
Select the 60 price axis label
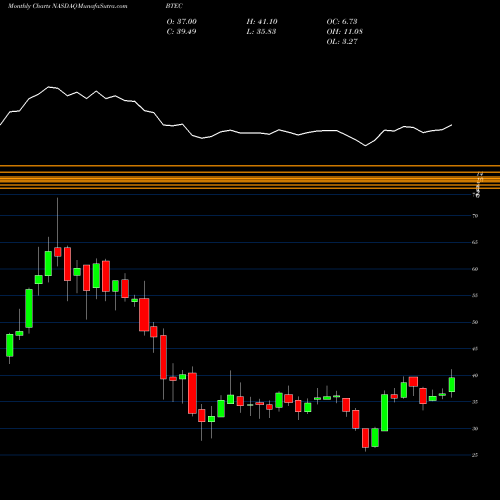point(475,269)
